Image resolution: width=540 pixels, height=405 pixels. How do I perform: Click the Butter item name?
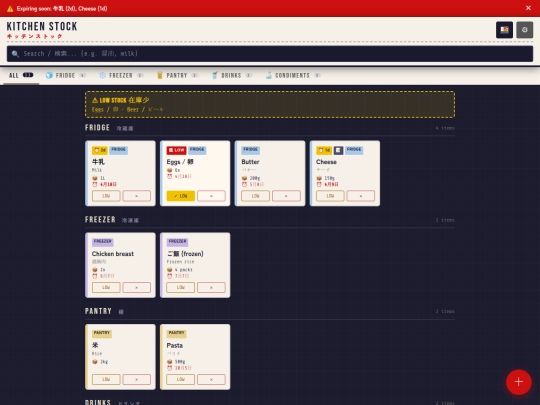pyautogui.click(x=250, y=162)
